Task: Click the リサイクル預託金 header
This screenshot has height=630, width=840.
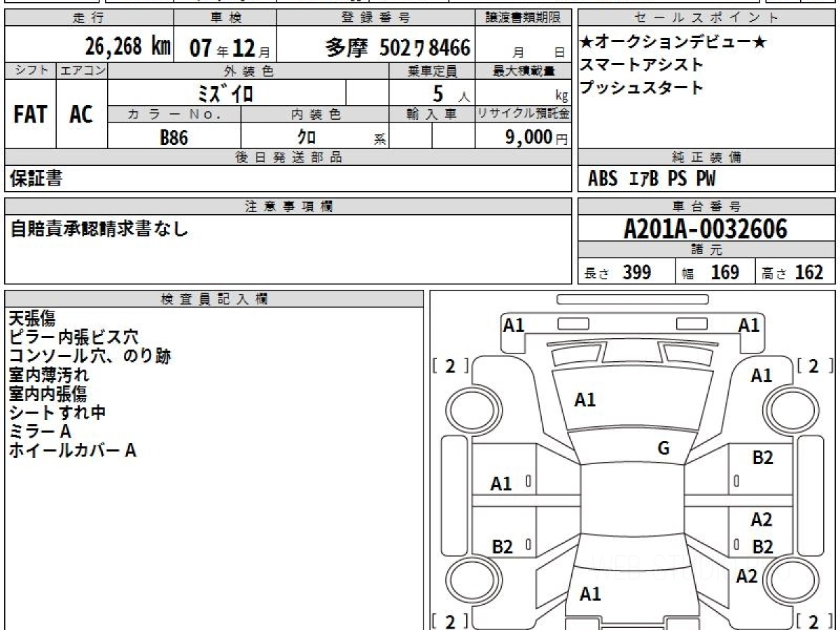Action: tap(524, 114)
